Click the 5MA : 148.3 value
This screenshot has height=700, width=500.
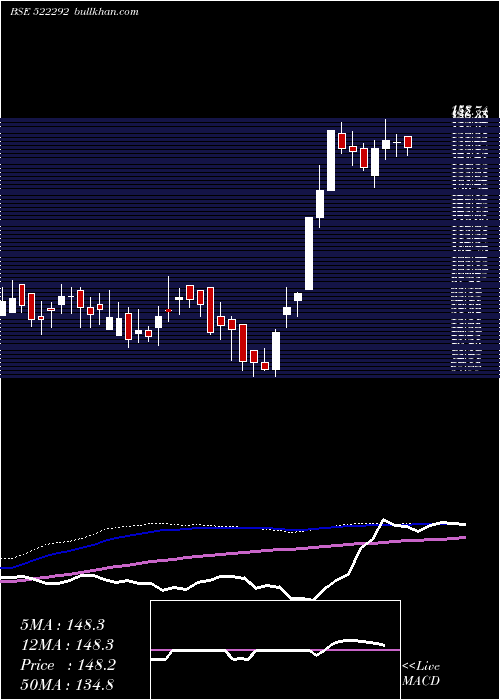[x=62, y=625]
